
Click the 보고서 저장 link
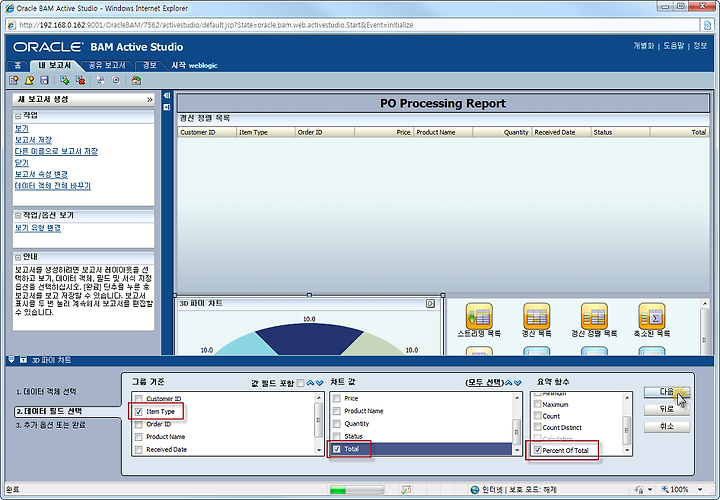pos(34,140)
